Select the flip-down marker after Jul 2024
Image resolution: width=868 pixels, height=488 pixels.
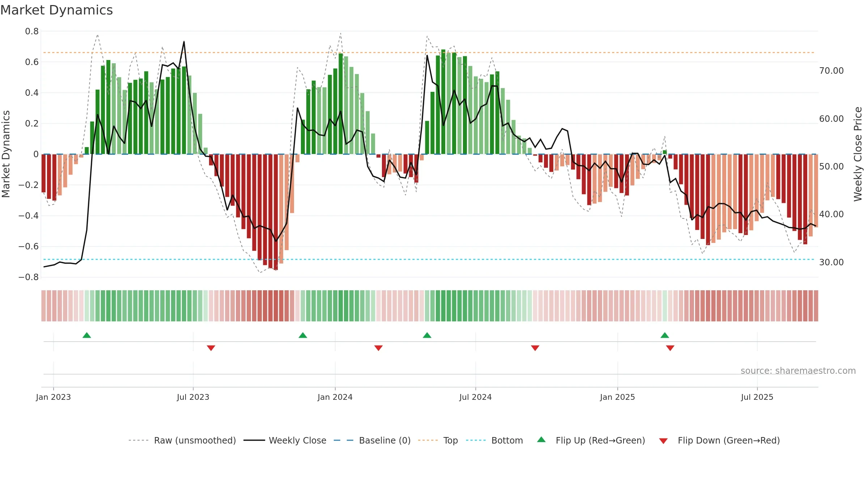535,348
